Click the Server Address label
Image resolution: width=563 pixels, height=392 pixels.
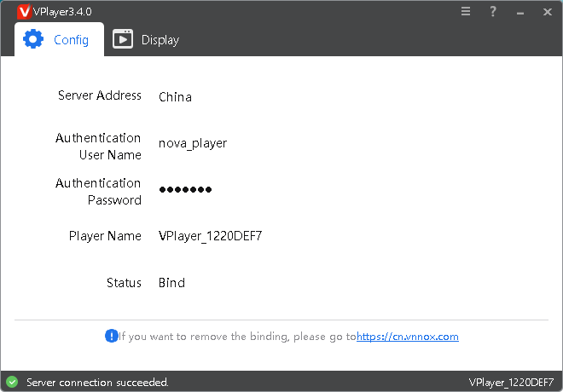100,95
